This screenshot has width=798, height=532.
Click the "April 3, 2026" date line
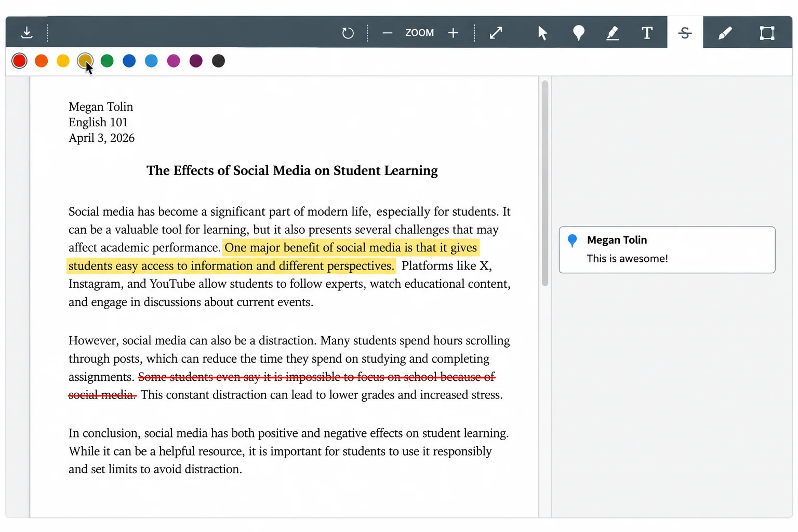point(102,138)
